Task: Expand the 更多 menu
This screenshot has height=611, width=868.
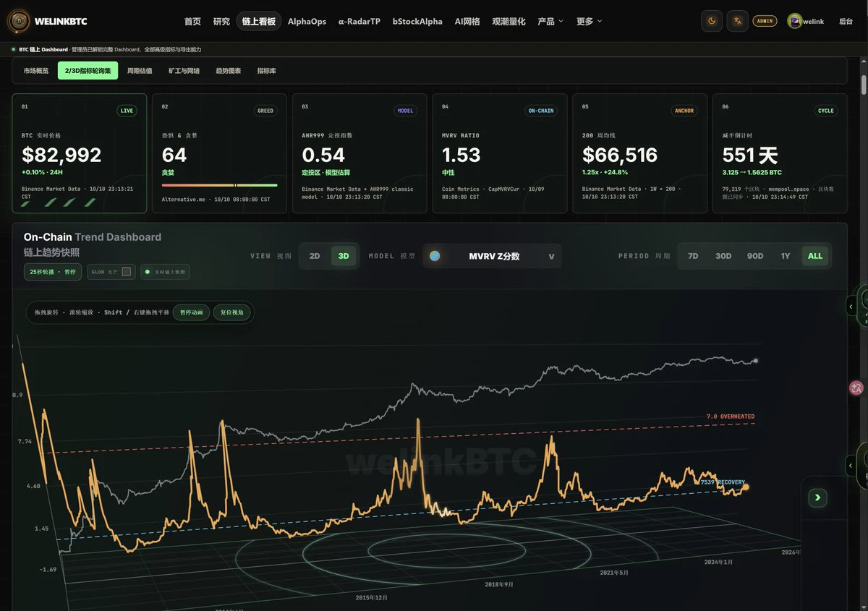Action: [590, 21]
